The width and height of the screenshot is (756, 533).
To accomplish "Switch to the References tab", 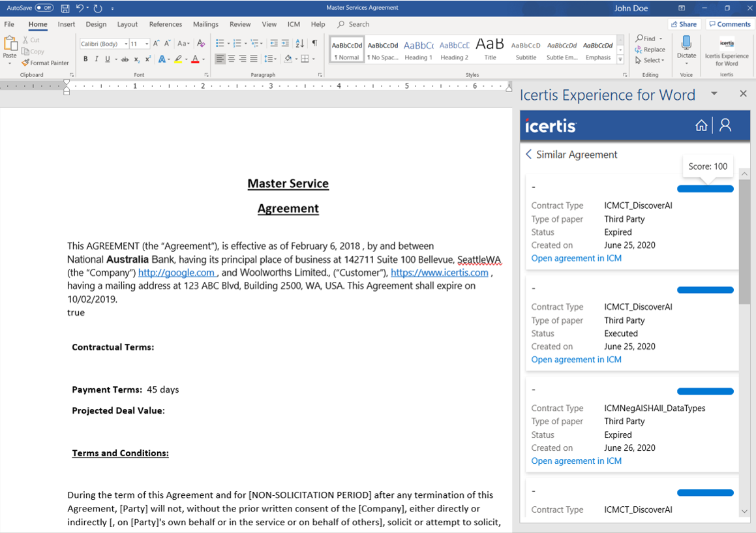I will pos(166,24).
